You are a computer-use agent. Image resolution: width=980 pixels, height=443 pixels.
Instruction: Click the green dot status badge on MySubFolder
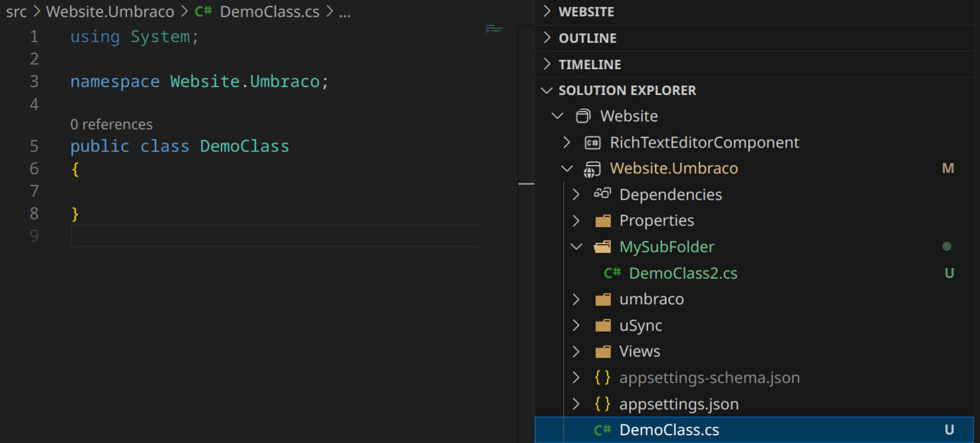[947, 246]
